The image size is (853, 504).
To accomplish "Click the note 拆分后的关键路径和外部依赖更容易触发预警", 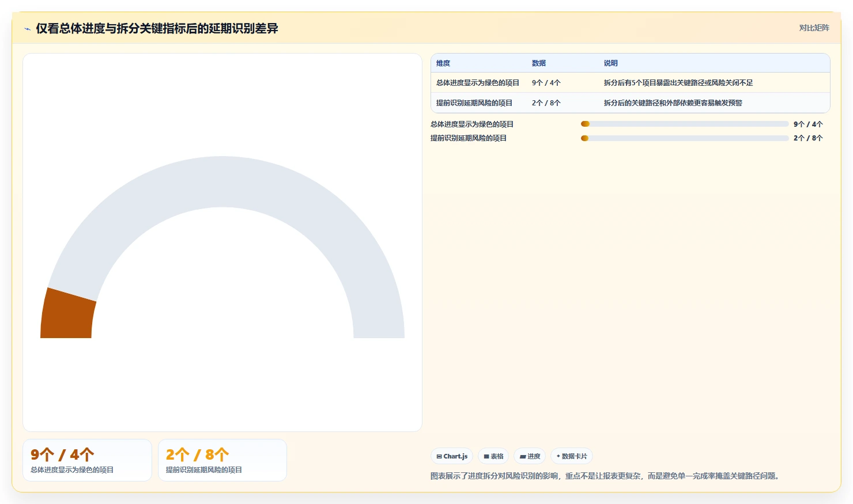I will click(x=673, y=103).
